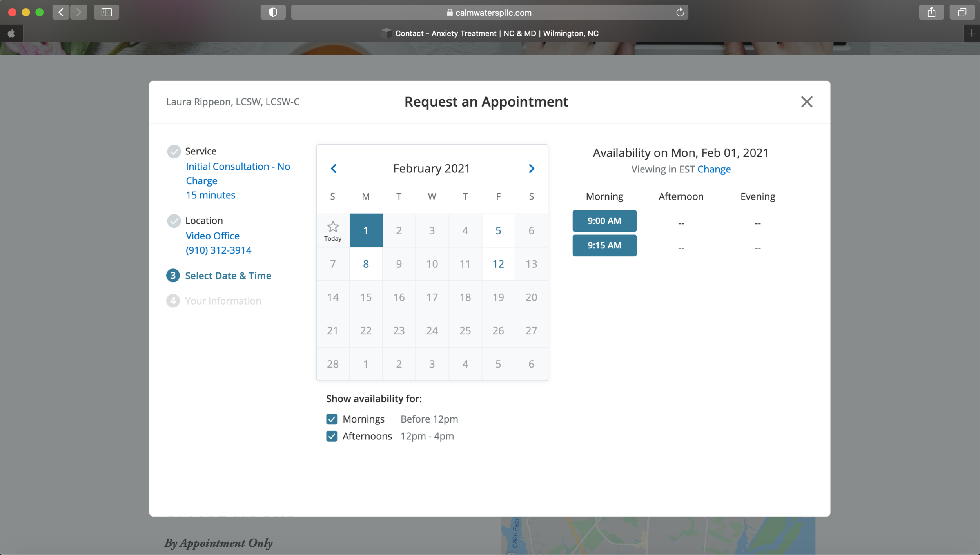Close the Request an Appointment dialog

(806, 102)
